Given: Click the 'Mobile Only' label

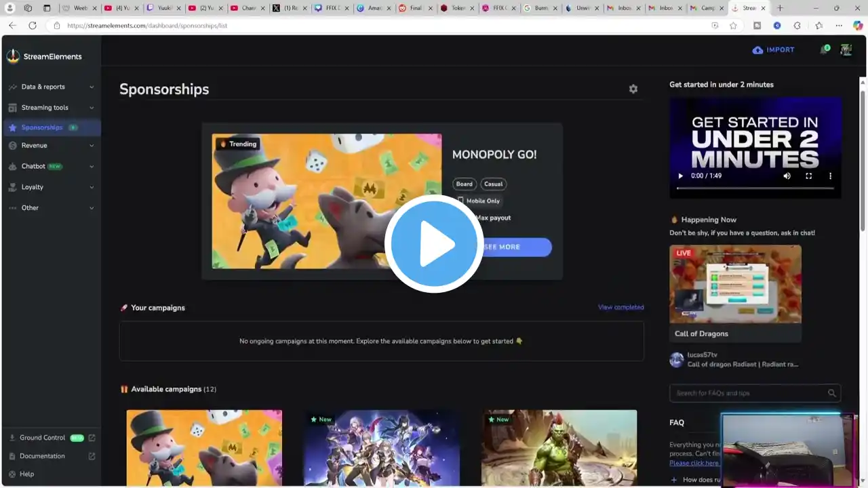Looking at the screenshot, I should (x=483, y=201).
